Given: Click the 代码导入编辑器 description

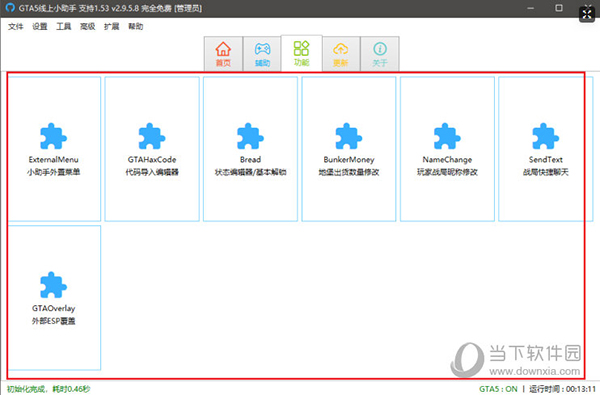Looking at the screenshot, I should point(152,172).
